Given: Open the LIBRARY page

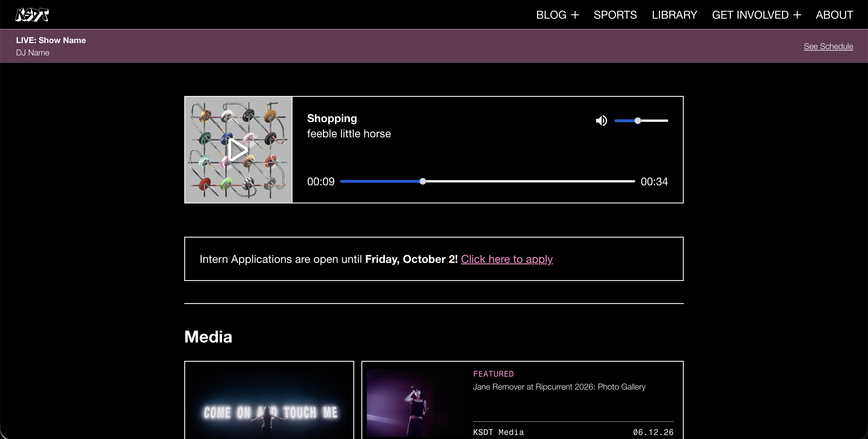Looking at the screenshot, I should (x=674, y=15).
